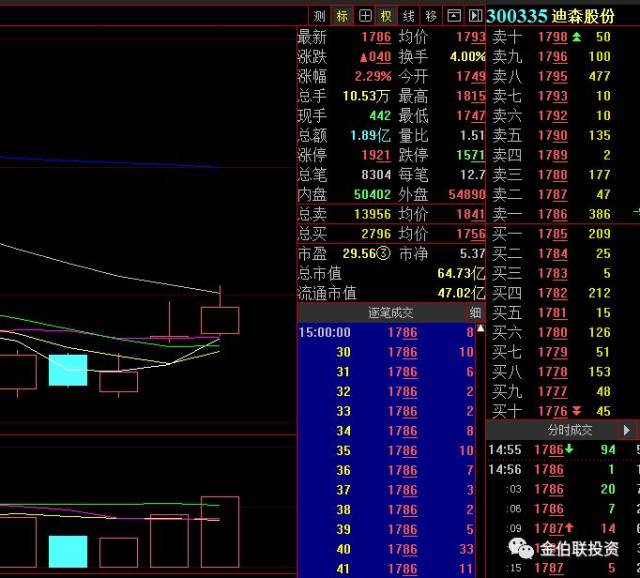Click the 量比 value 1.51
Screen dimensions: 640x578
click(x=472, y=136)
